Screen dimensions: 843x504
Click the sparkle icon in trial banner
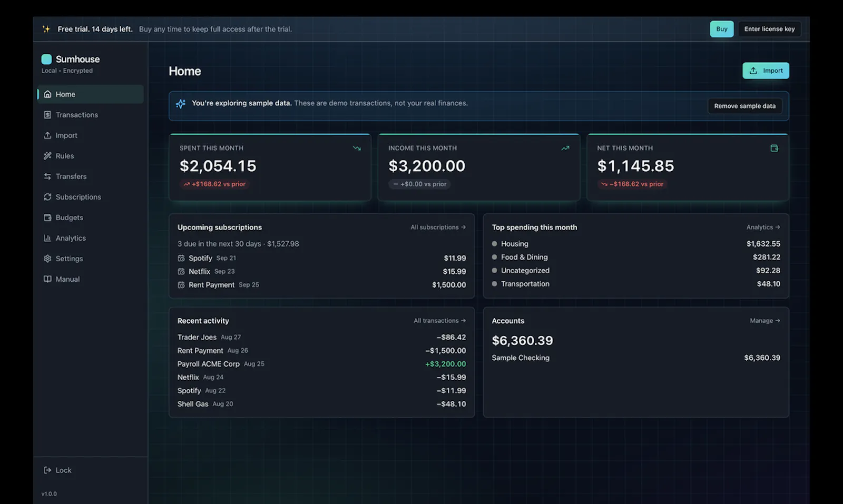coord(46,29)
